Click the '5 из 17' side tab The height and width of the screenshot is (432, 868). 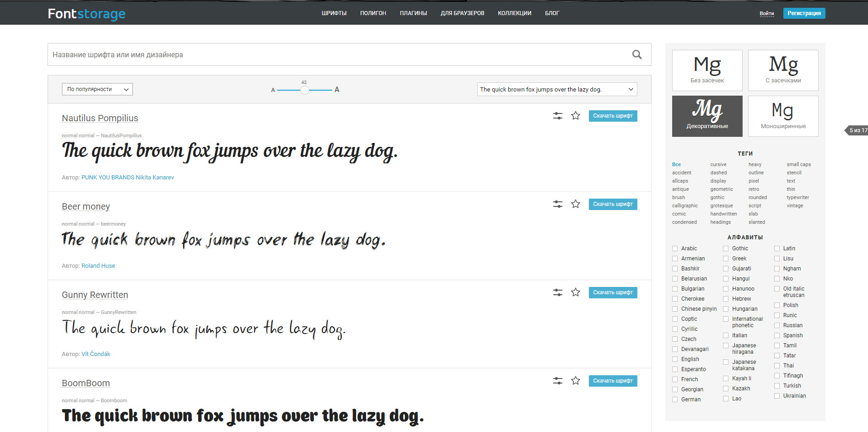tap(856, 130)
